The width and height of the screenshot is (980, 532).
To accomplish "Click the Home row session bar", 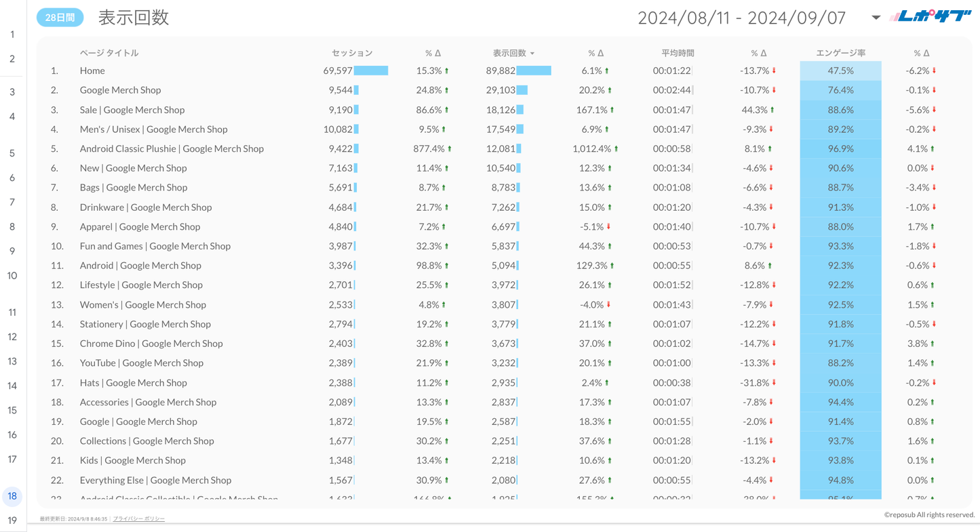I will (370, 70).
